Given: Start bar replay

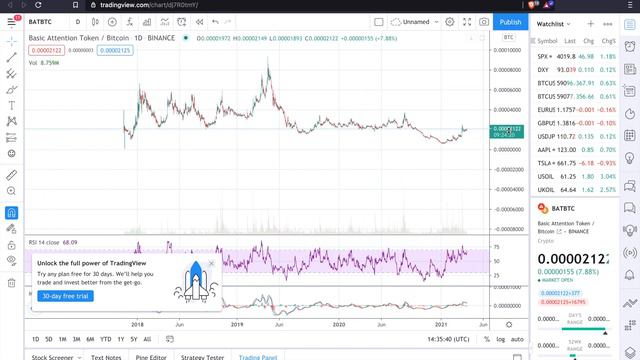Looking at the screenshot, I should 199,22.
